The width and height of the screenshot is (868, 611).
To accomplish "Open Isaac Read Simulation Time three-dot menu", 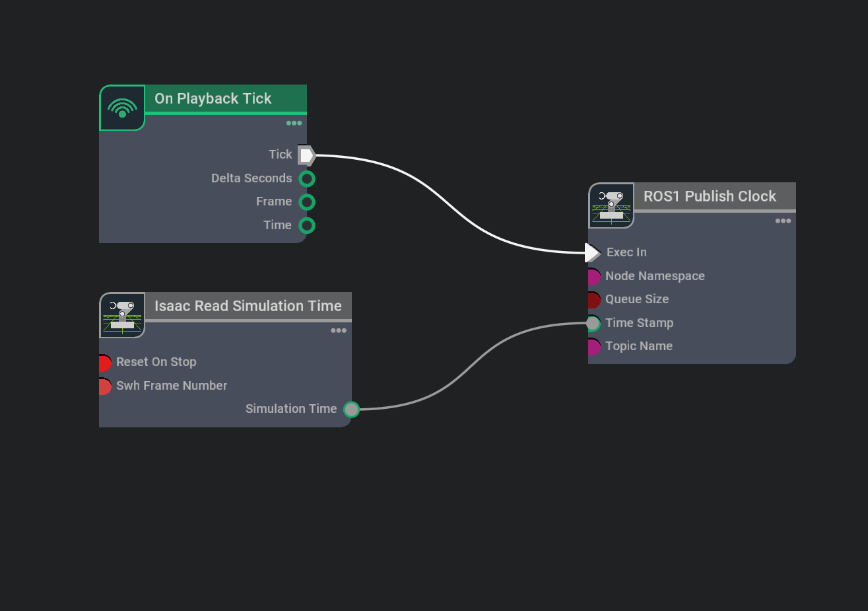I will pos(339,330).
